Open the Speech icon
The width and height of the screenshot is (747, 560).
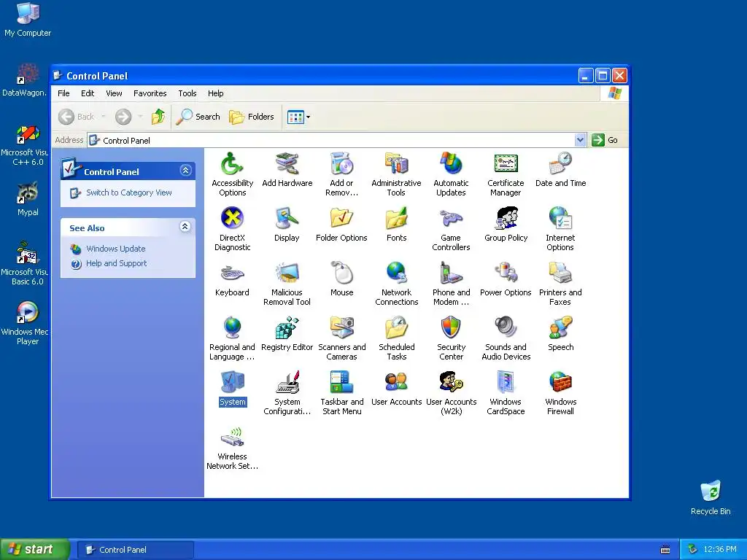point(560,334)
